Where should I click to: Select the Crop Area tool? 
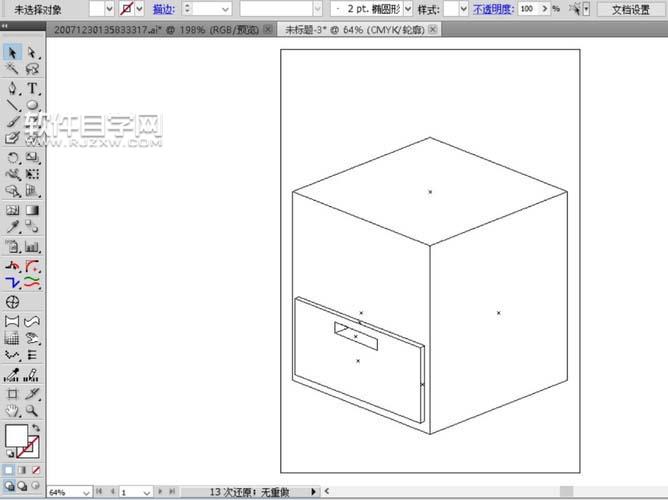pos(12,394)
